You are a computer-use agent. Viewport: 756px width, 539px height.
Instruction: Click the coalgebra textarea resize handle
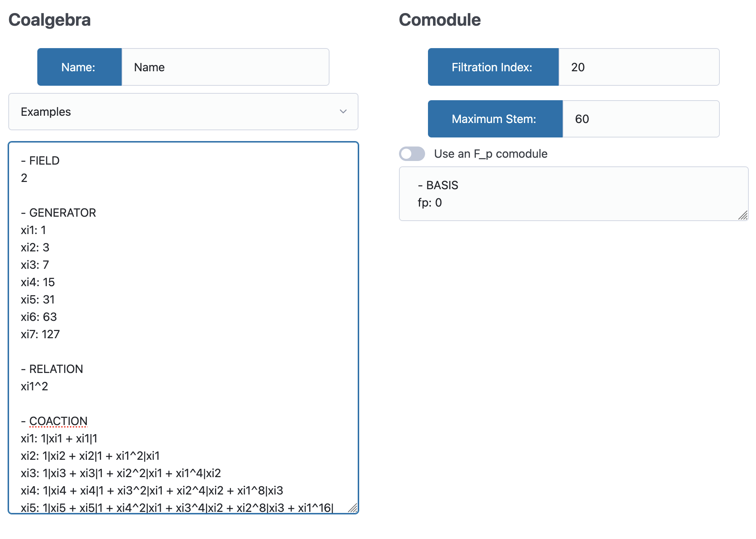point(353,508)
